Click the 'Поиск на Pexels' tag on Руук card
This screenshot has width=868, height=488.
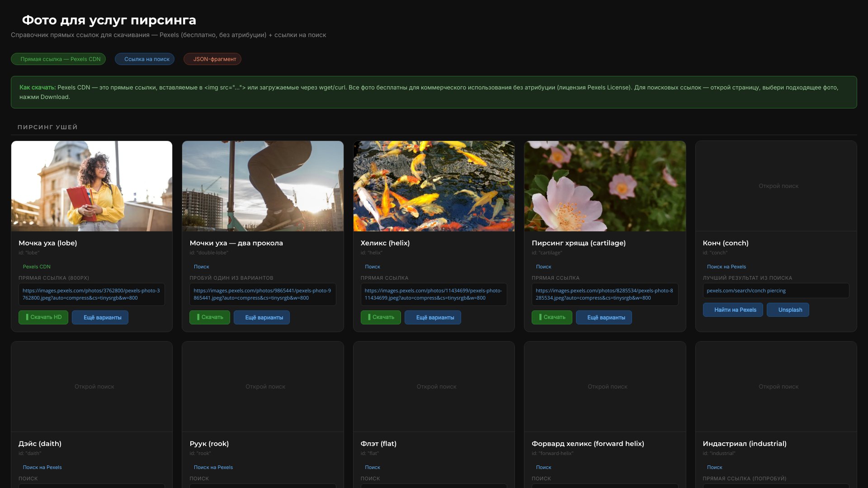[213, 467]
